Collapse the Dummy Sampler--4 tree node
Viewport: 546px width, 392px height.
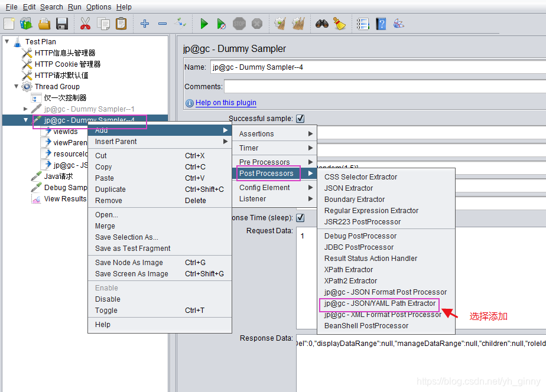pyautogui.click(x=25, y=120)
